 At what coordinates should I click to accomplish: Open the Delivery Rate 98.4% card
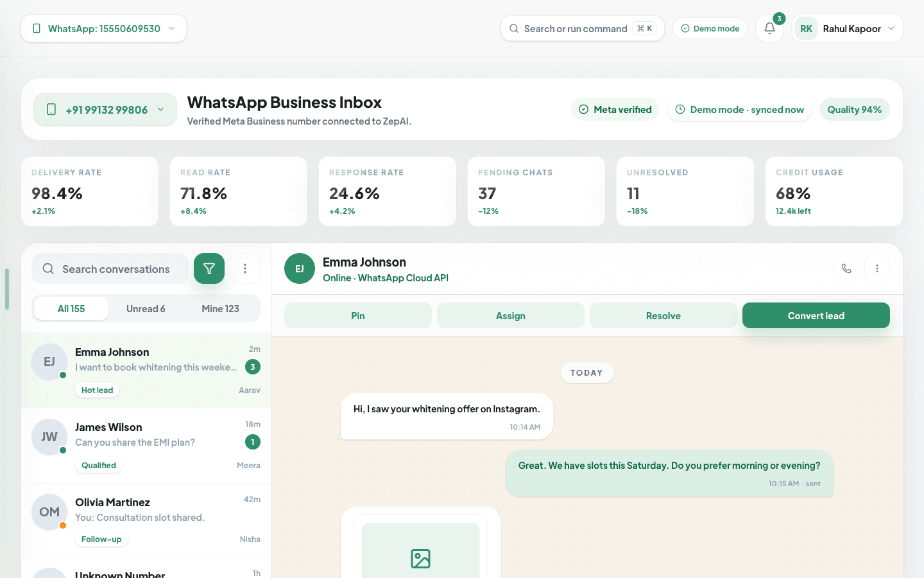pos(90,191)
